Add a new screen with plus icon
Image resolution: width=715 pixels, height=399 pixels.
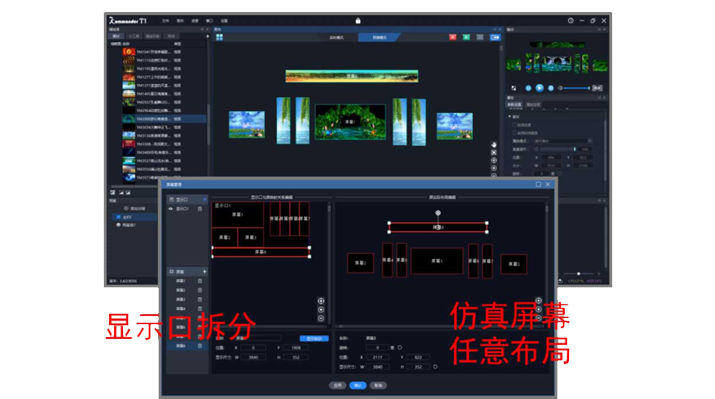point(204,272)
